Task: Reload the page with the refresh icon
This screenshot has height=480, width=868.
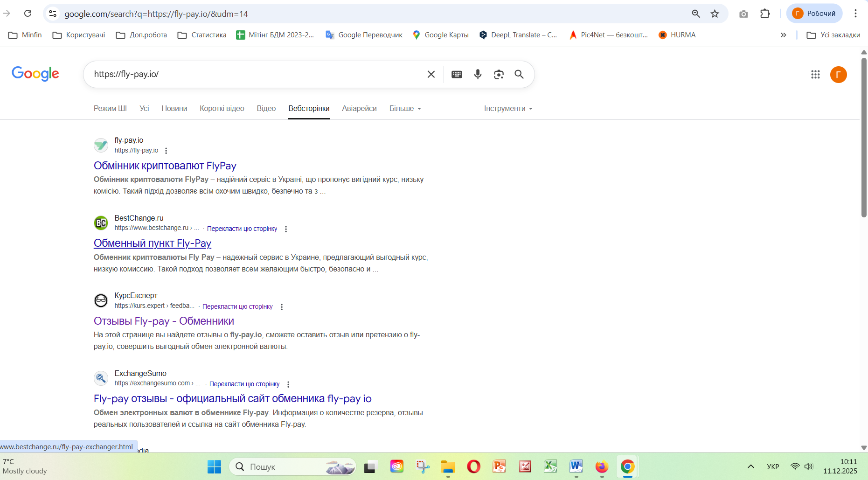Action: pos(28,14)
